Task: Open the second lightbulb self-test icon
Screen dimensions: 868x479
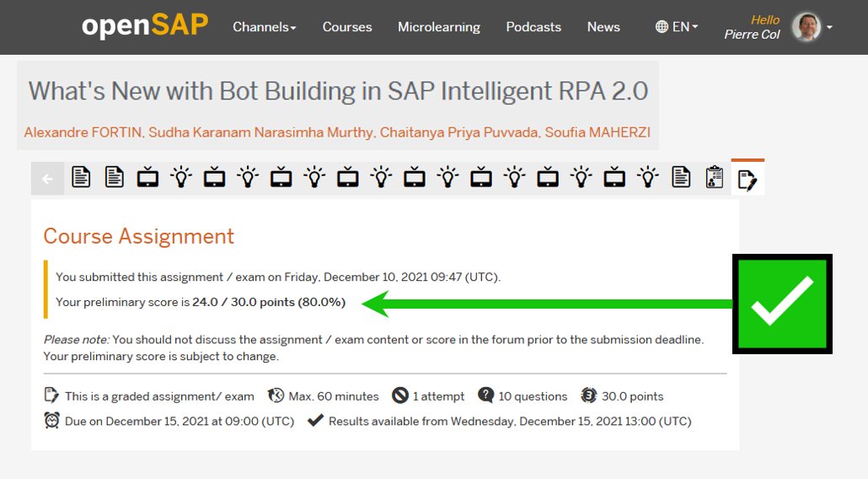Action: 248,177
